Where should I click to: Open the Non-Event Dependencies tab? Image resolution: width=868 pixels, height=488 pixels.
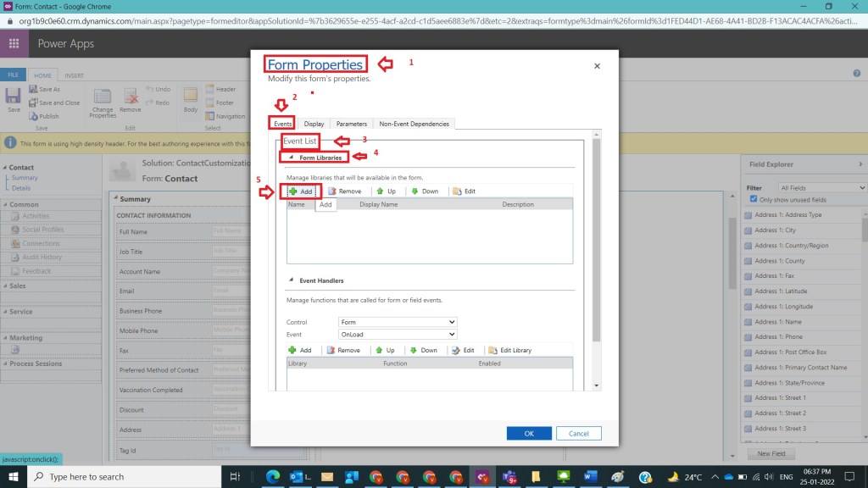[415, 124]
